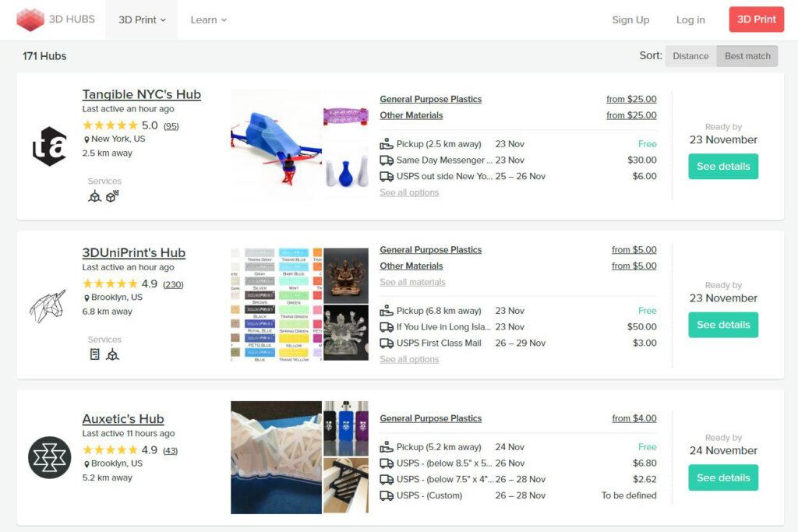
Task: Open General Purpose Plastics for Tangible NYC
Action: coord(430,99)
